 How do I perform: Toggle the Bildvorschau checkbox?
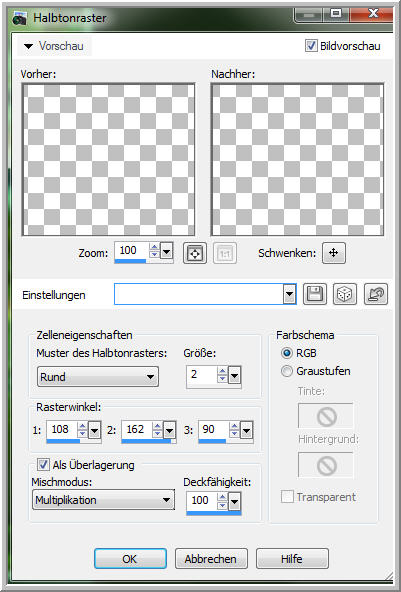point(311,46)
